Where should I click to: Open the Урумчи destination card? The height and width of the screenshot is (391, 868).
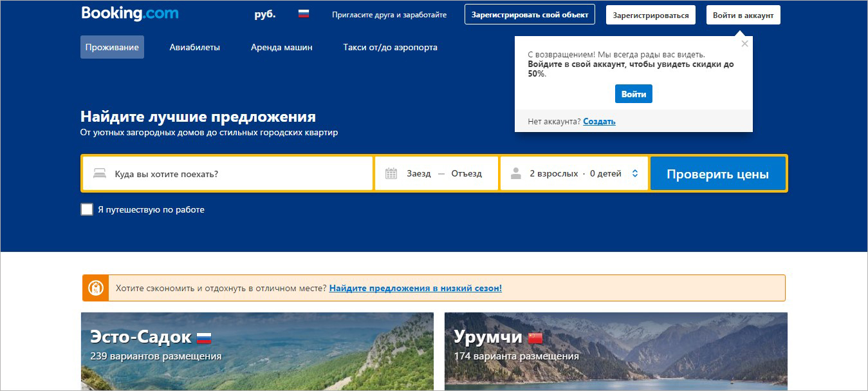click(616, 351)
